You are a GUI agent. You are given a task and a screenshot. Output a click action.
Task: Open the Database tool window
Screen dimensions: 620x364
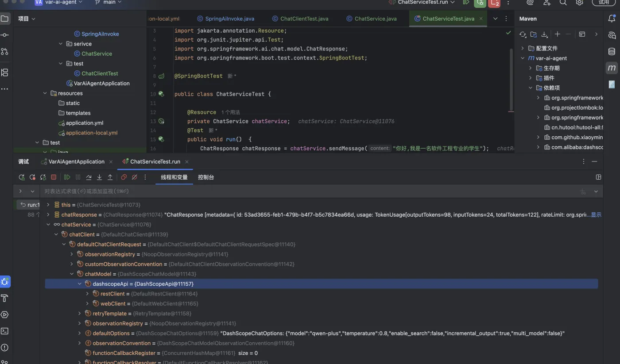pos(612,51)
